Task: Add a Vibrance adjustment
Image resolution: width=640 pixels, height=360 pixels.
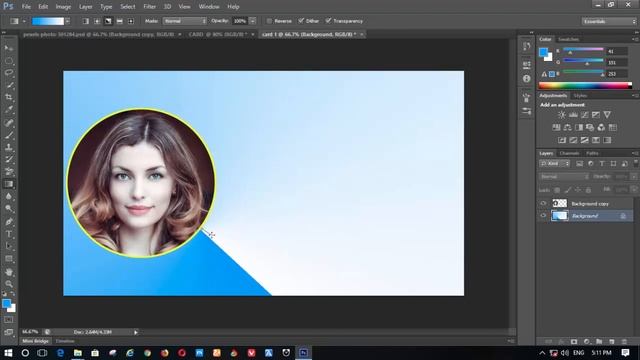Action: tap(607, 115)
